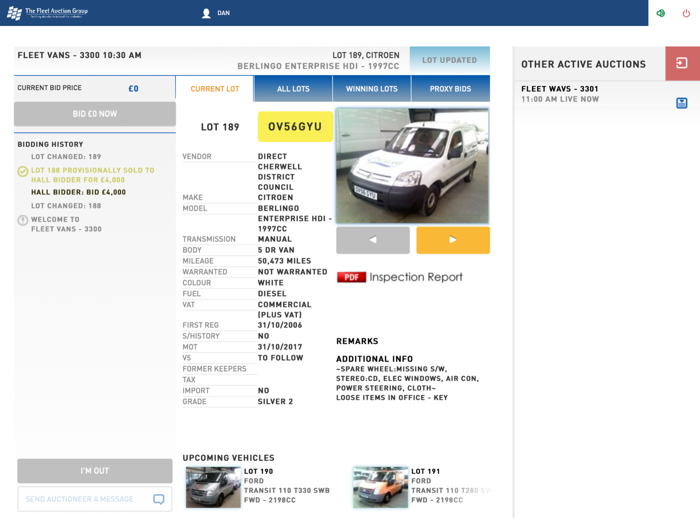
Task: Click the Not Warranted value
Action: (x=292, y=272)
